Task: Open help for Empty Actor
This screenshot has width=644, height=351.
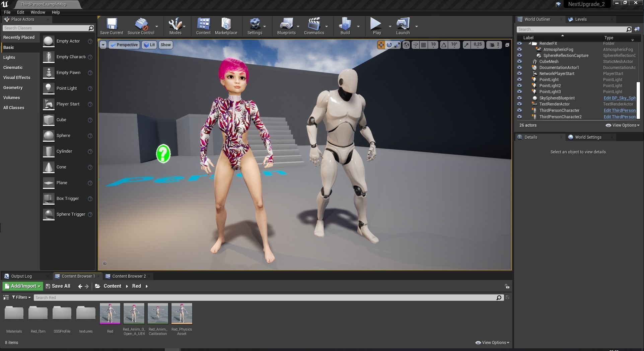Action: coord(90,42)
